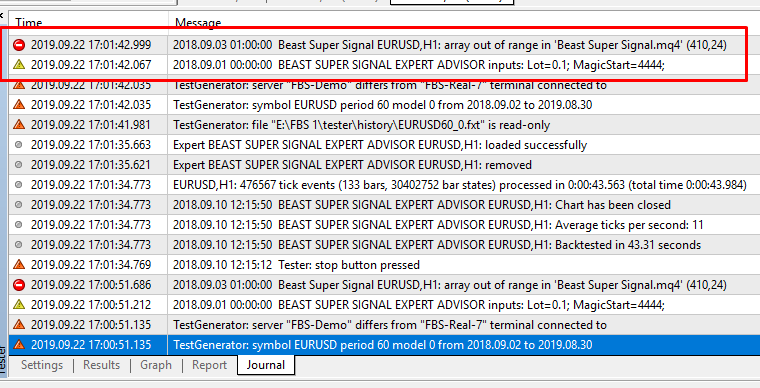Click gray dot icon beside Chart has been closed
Screen dimensions: 760x388
[18, 205]
